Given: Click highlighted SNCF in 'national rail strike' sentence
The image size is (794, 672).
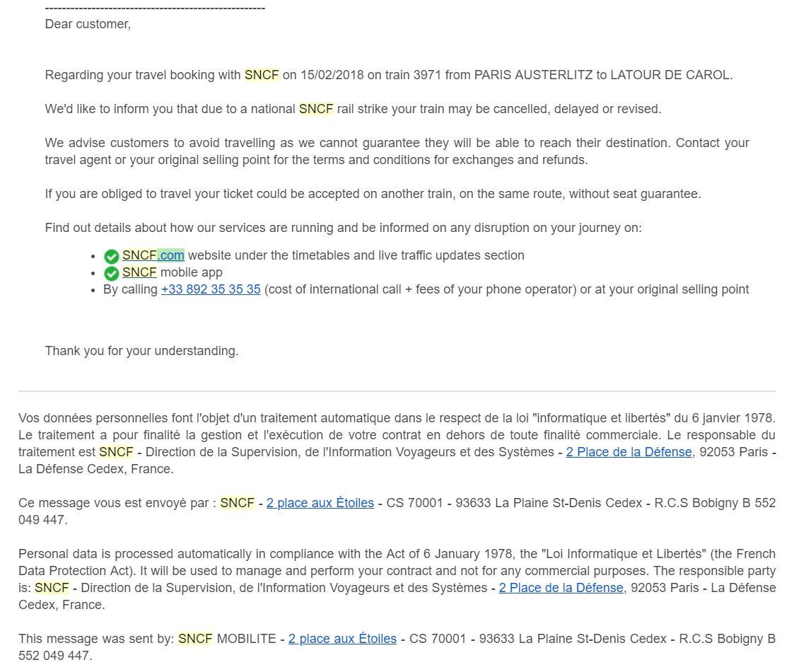Looking at the screenshot, I should pyautogui.click(x=316, y=109).
